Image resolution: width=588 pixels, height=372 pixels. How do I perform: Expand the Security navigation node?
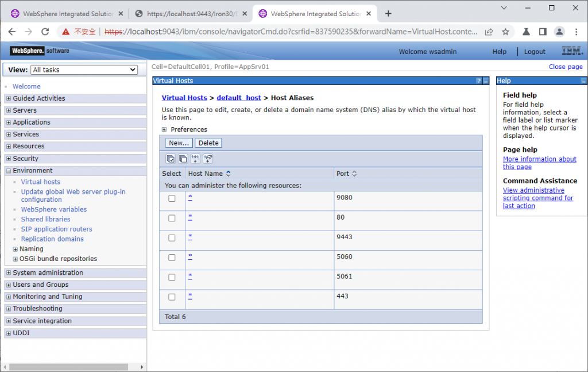[x=8, y=159]
